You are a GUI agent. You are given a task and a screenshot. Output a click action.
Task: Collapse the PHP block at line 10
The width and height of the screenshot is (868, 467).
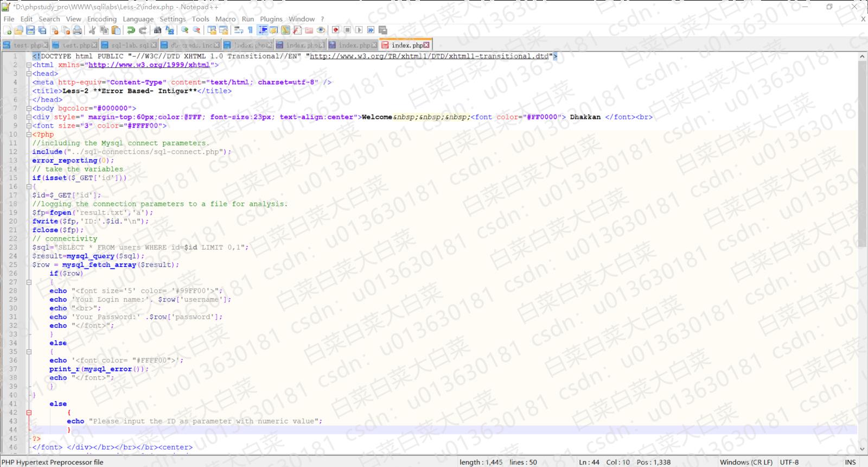pos(29,134)
